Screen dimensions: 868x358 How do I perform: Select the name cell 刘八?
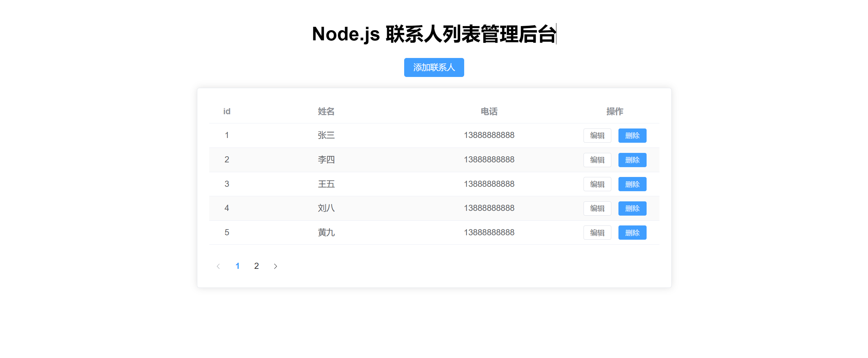pos(326,208)
